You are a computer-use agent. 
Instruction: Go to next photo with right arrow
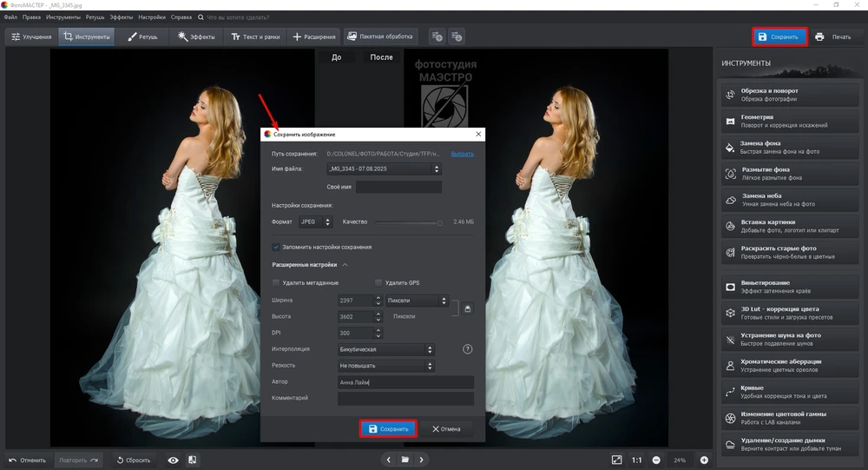point(422,460)
